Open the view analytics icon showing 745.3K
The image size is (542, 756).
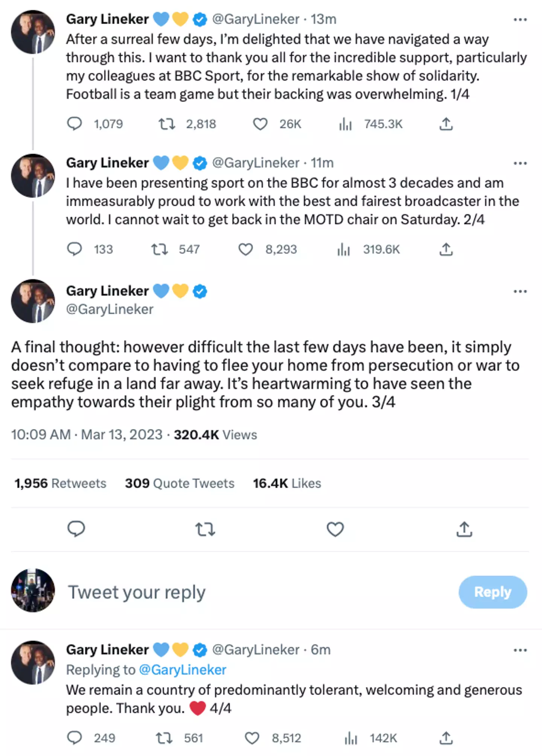click(345, 124)
